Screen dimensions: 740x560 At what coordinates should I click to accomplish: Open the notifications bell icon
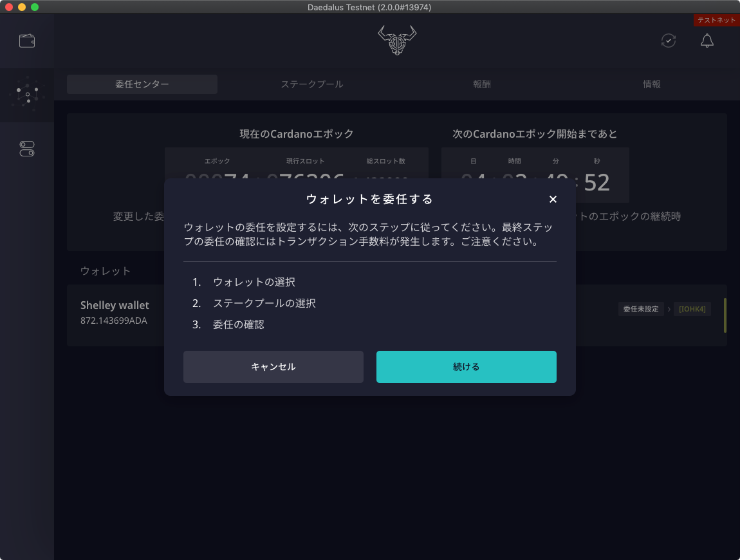point(707,41)
